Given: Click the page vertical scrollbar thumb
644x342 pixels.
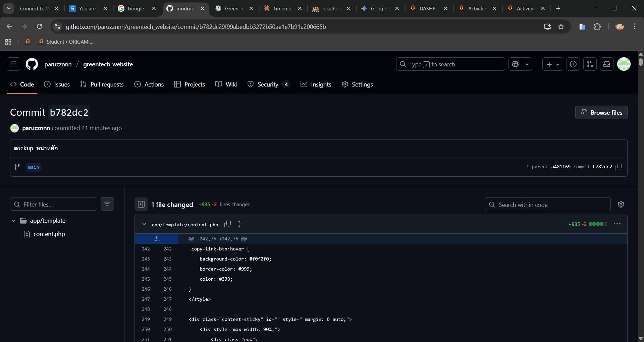Looking at the screenshot, I should 641,62.
